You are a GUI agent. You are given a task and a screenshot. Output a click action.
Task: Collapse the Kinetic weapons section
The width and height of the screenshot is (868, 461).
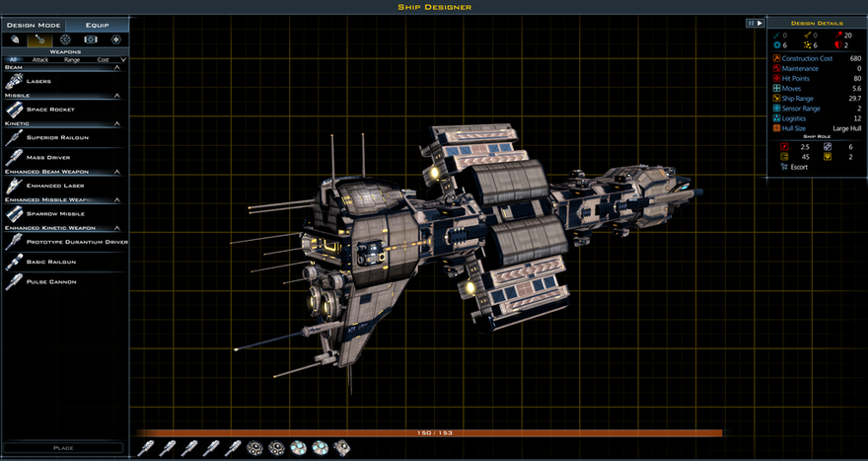[117, 123]
